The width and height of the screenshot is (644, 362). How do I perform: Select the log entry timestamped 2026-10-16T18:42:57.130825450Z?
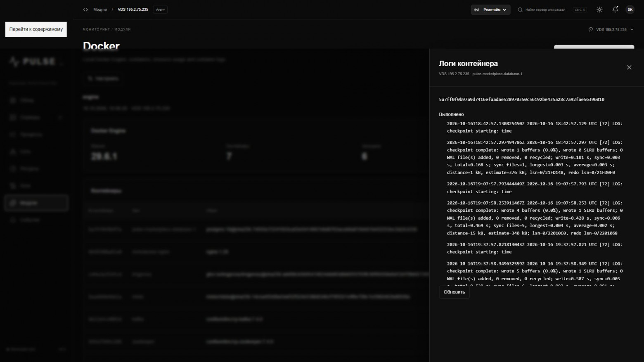[x=535, y=127]
